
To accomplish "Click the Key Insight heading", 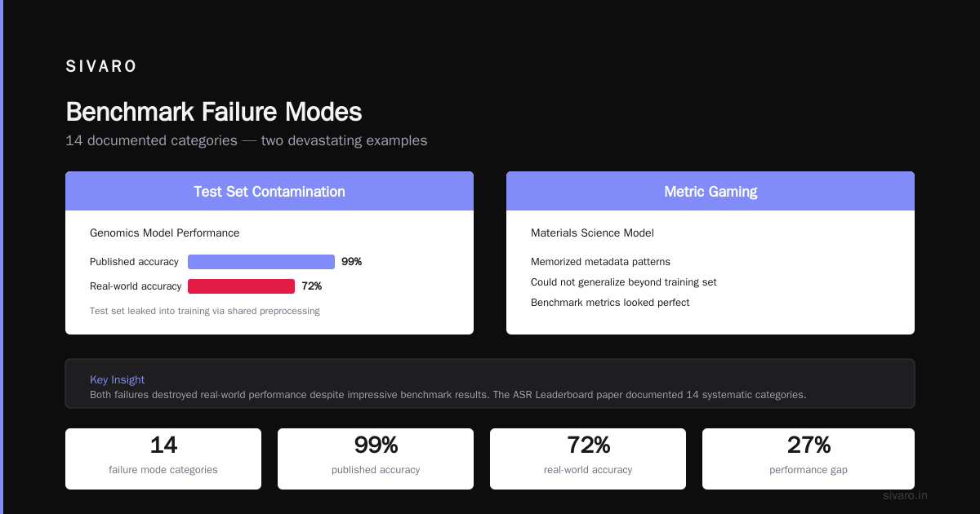I will [117, 379].
